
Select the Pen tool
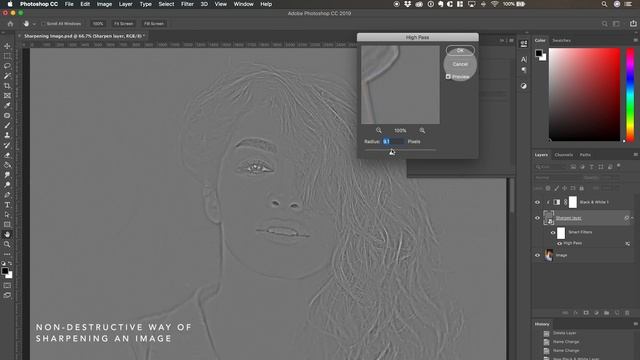tap(7, 195)
